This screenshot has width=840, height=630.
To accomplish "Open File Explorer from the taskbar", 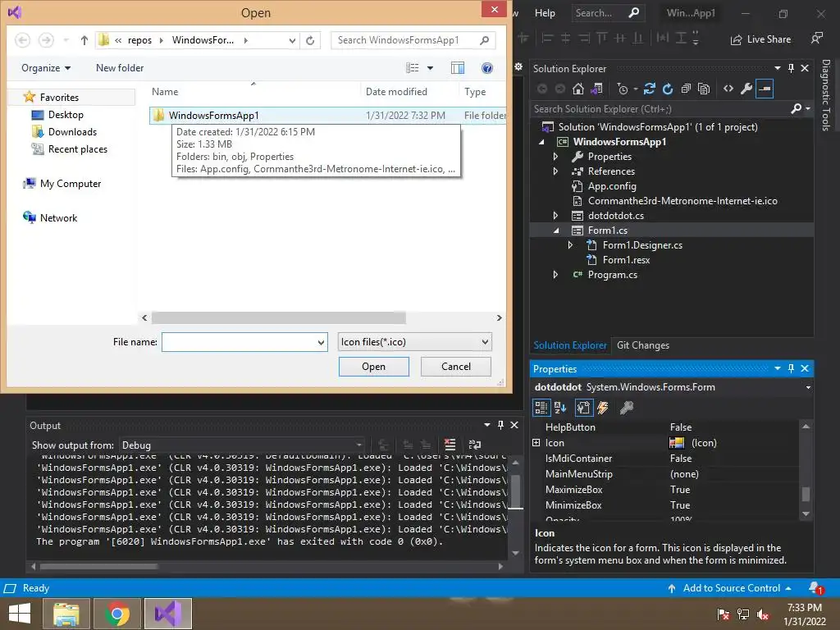I will 67,614.
